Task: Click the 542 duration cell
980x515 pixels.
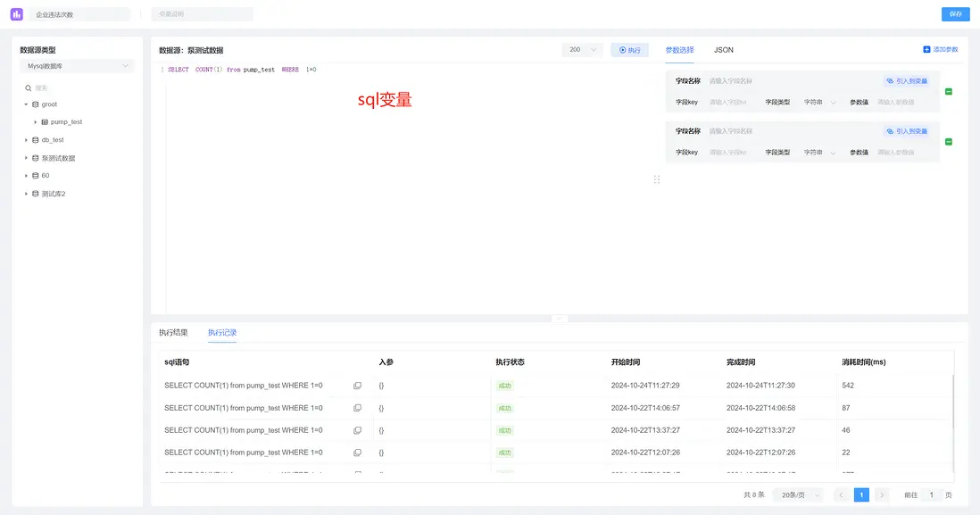Action: pos(848,386)
